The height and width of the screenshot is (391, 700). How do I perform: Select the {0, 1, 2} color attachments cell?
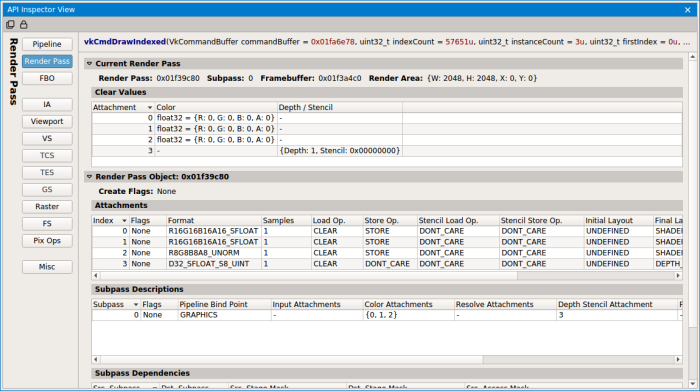408,315
